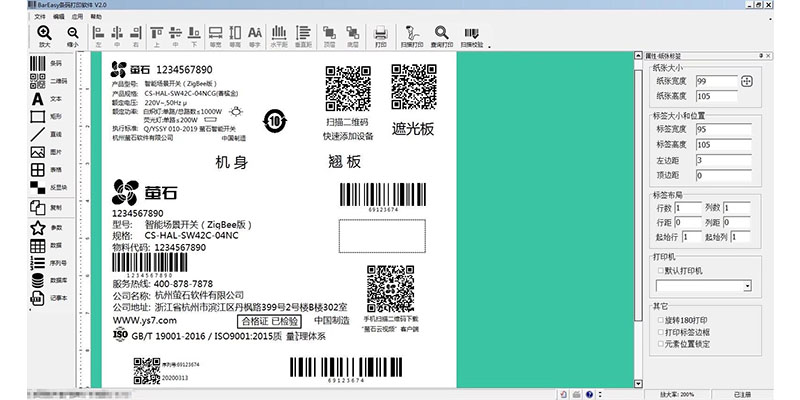This screenshot has width=800, height=400.
Task: Zoom out with the 缩小 magnifier icon
Action: (73, 36)
